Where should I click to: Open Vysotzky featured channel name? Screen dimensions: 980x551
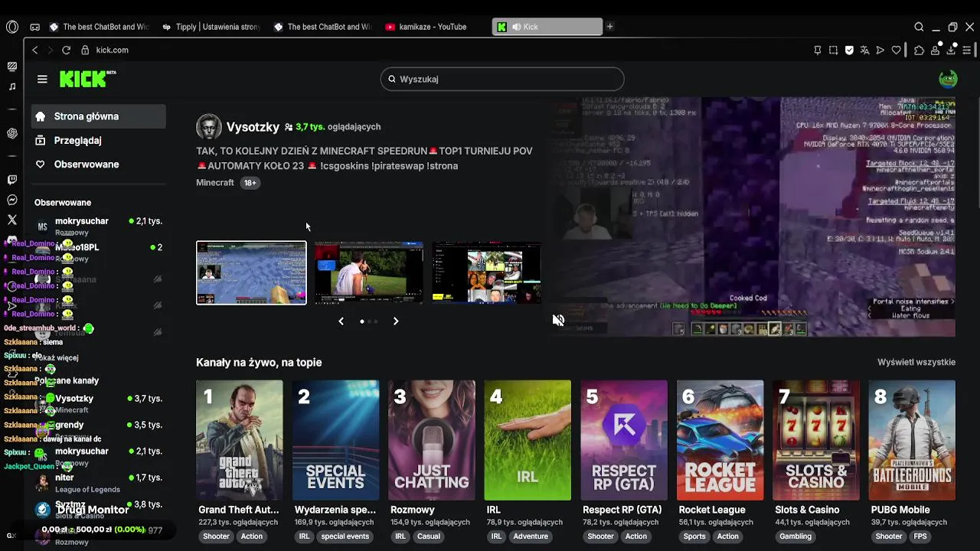click(x=253, y=127)
